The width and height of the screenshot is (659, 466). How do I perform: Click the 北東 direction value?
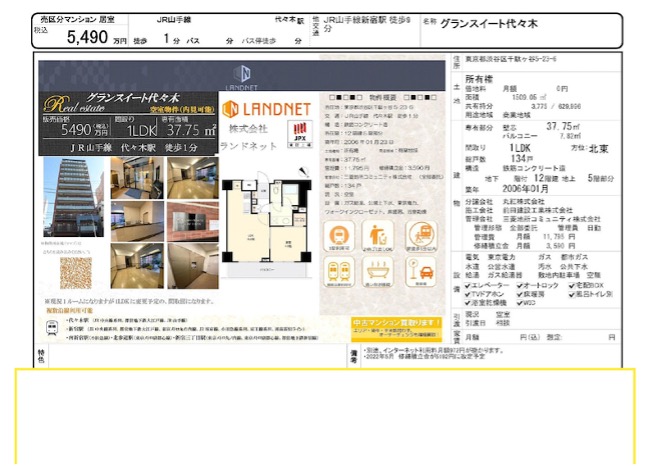pyautogui.click(x=598, y=148)
